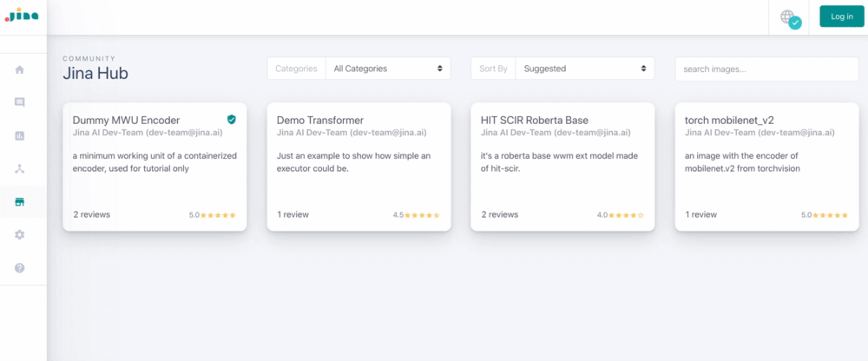Open the Dummy MWU Encoder card
This screenshot has width=868, height=361.
click(155, 167)
